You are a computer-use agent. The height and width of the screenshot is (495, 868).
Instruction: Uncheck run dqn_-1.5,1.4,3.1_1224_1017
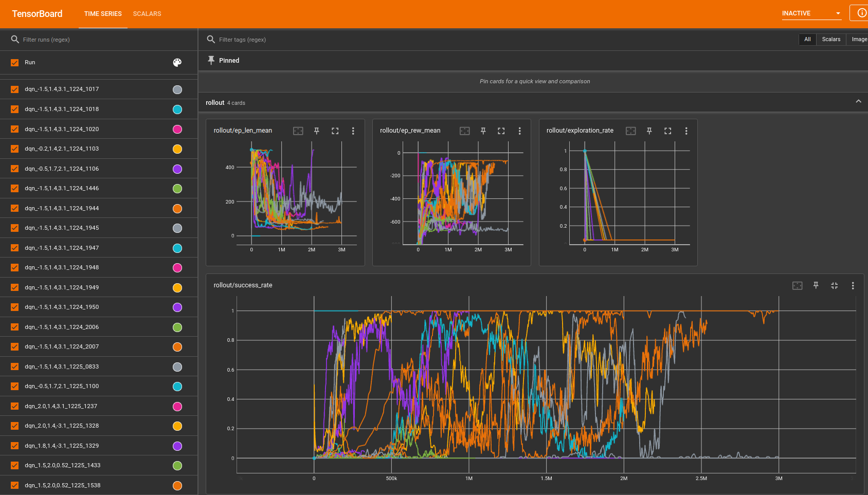click(15, 89)
